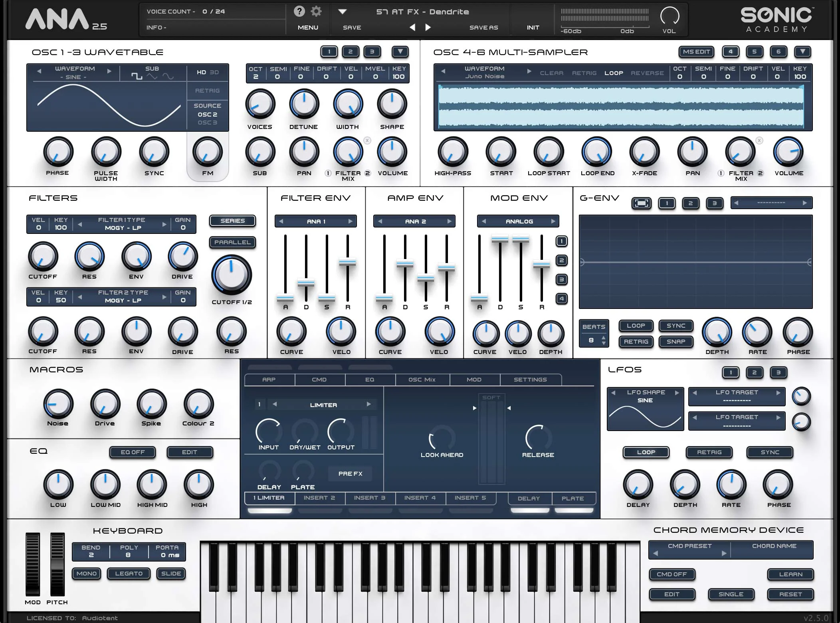Switch to the ARP tab

click(269, 380)
